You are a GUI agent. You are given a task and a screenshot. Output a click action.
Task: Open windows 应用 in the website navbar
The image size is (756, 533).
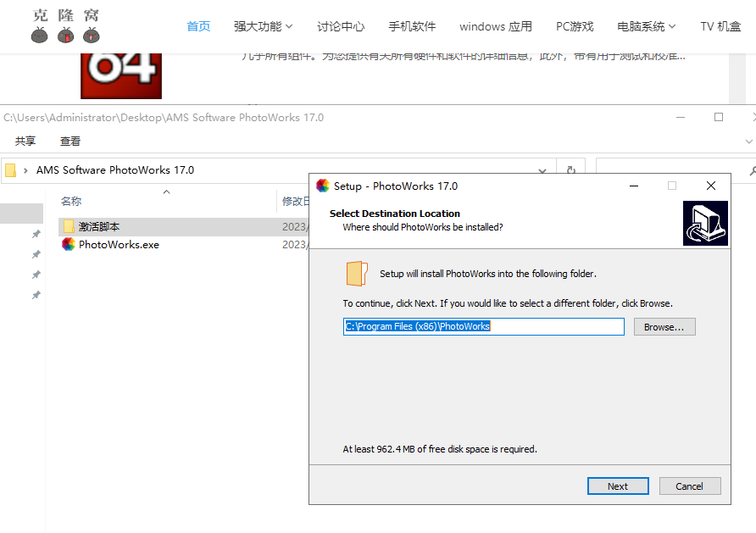[x=496, y=26]
